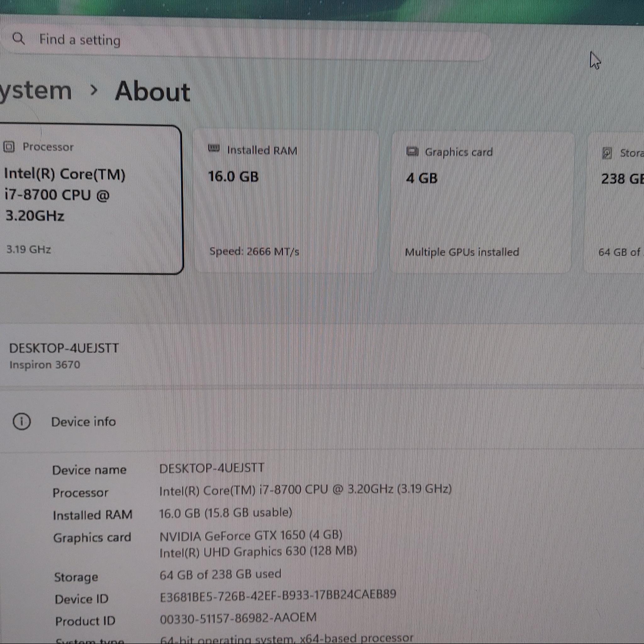Click the Graphics card icon
644x644 pixels.
(x=412, y=152)
